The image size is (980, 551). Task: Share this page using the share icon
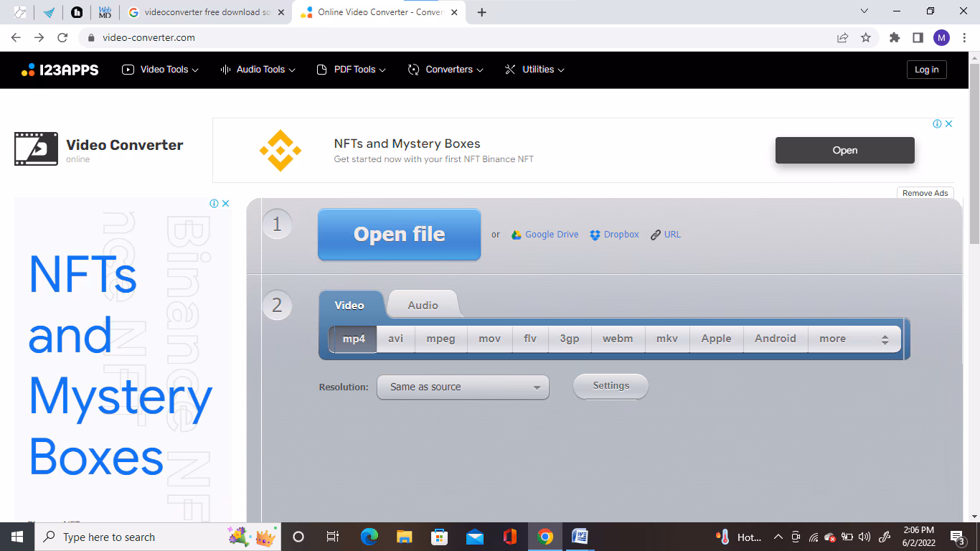point(842,37)
